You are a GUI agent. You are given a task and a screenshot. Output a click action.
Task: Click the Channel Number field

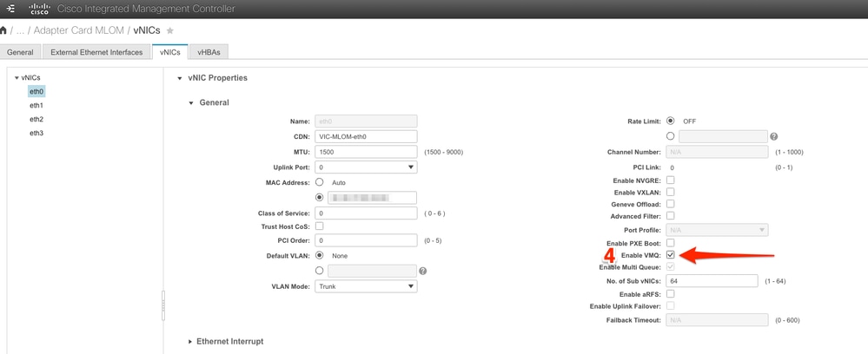click(717, 152)
